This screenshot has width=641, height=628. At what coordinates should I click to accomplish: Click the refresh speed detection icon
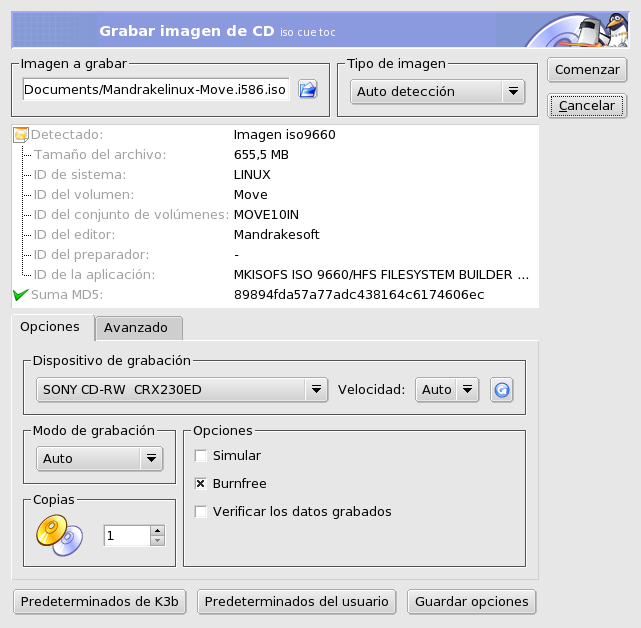(502, 390)
